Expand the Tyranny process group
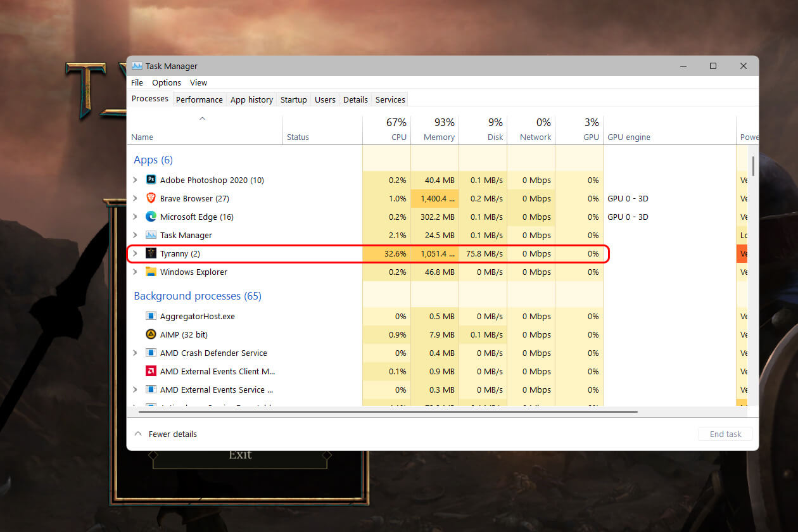 coord(135,253)
